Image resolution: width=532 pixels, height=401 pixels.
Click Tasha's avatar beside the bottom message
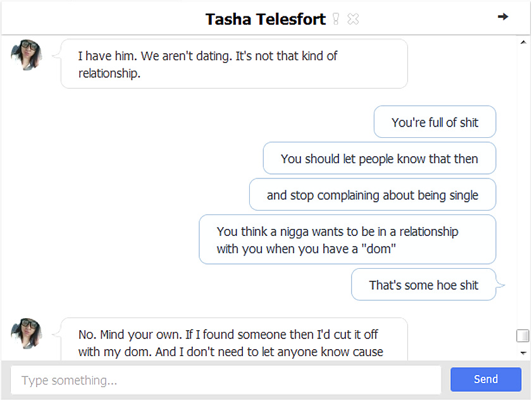point(25,333)
